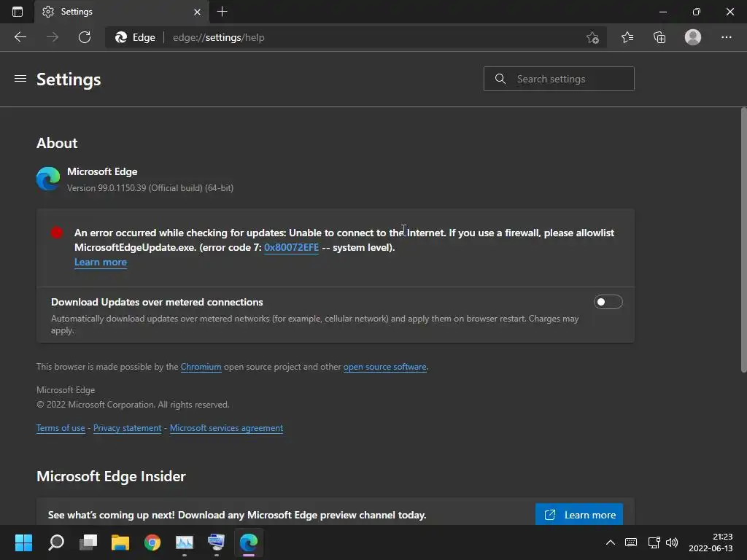This screenshot has width=747, height=560.
Task: Toggle Download Updates over metered connections
Action: coord(608,302)
